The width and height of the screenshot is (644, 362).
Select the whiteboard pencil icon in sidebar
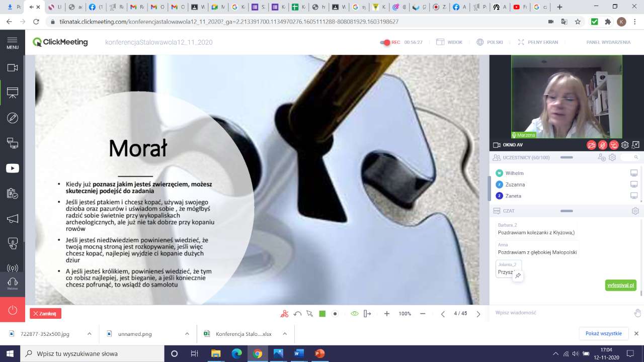[13, 118]
